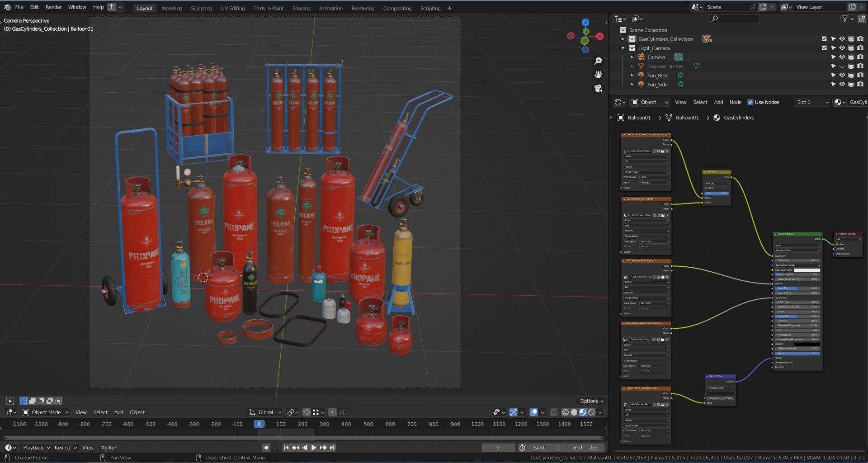Toggle X-ray mode icon
This screenshot has height=463, width=868.
[x=554, y=412]
